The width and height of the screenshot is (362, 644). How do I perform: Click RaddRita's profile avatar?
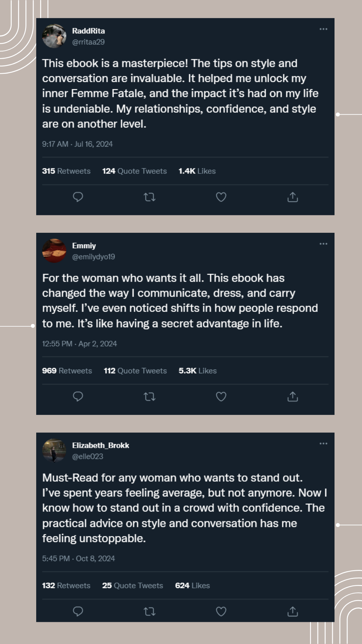[54, 36]
